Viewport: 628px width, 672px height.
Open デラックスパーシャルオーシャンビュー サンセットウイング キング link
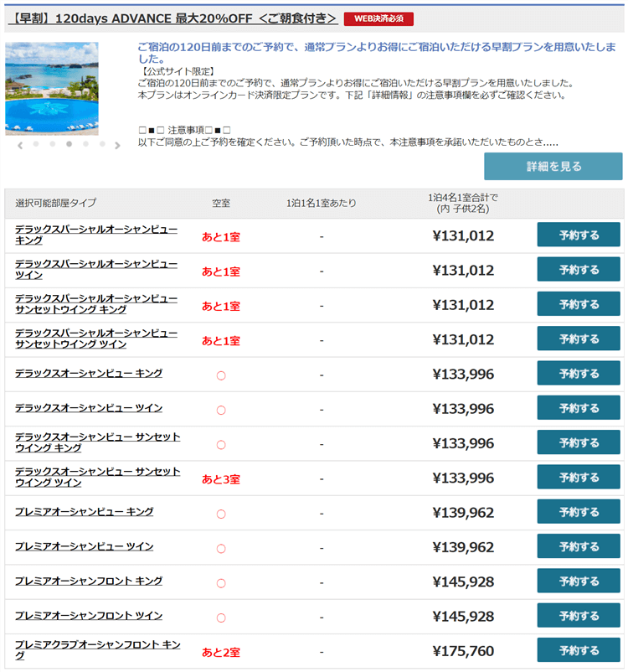(96, 304)
